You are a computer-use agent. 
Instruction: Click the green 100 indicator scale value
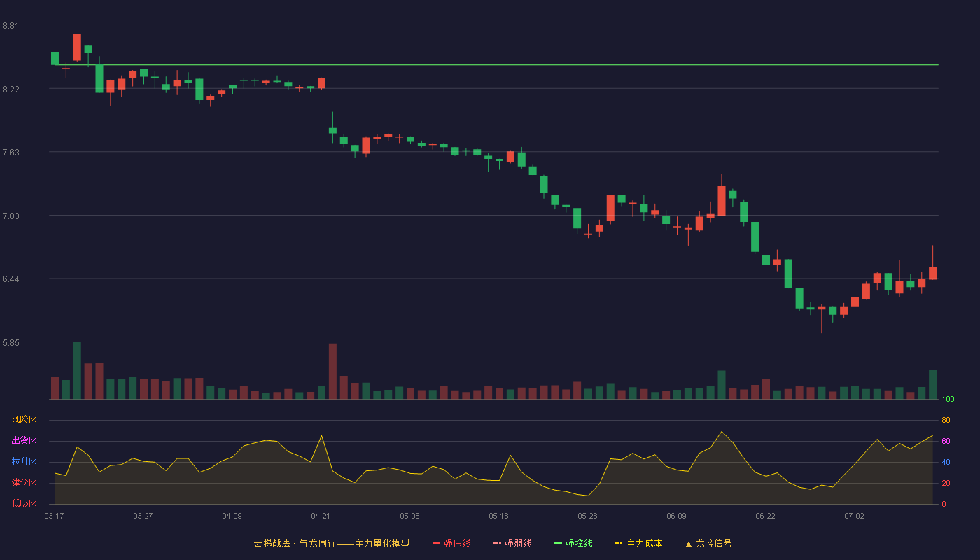coord(948,400)
